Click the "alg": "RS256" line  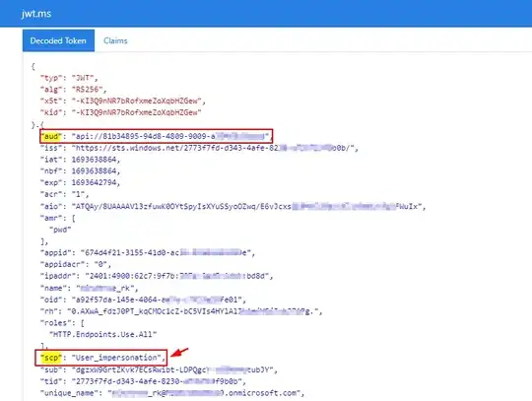click(x=73, y=90)
